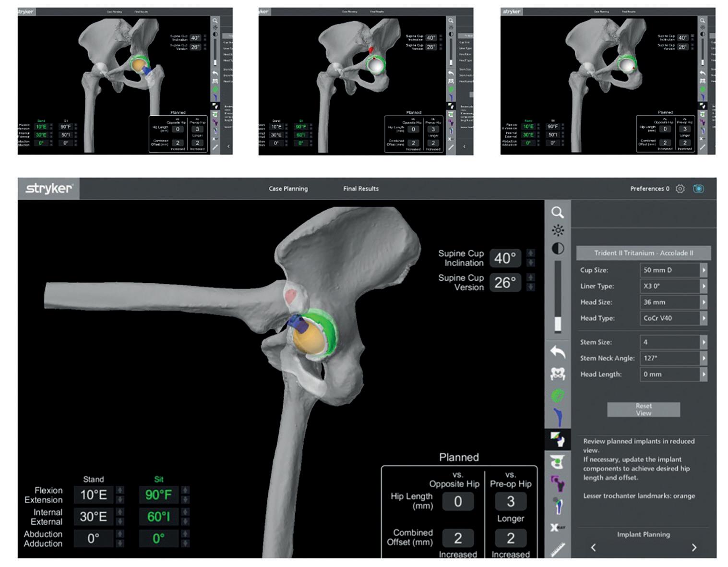The height and width of the screenshot is (567, 728).
Task: Switch to the Case Planning tab
Action: pyautogui.click(x=288, y=189)
